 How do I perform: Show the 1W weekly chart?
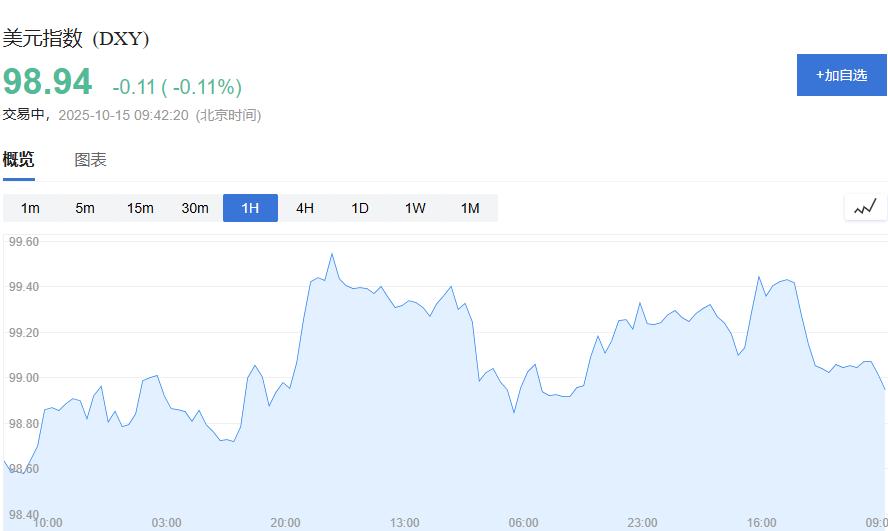point(415,208)
